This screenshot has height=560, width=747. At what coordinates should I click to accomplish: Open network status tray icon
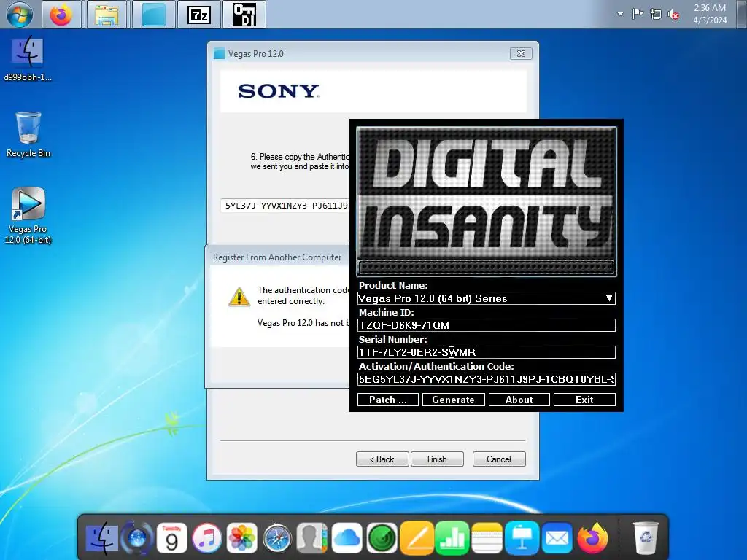[x=656, y=14]
